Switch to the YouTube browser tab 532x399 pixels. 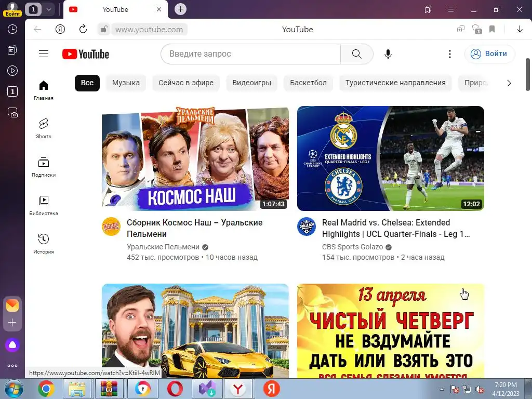click(x=115, y=9)
